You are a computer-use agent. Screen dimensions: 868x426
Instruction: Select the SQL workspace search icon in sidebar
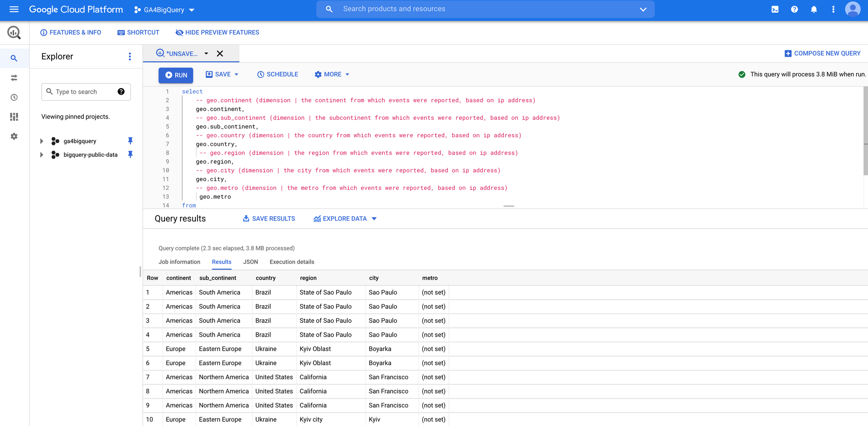coord(14,58)
